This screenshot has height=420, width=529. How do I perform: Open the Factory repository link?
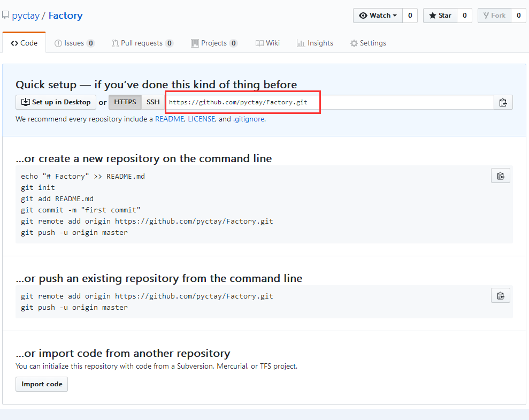click(65, 16)
